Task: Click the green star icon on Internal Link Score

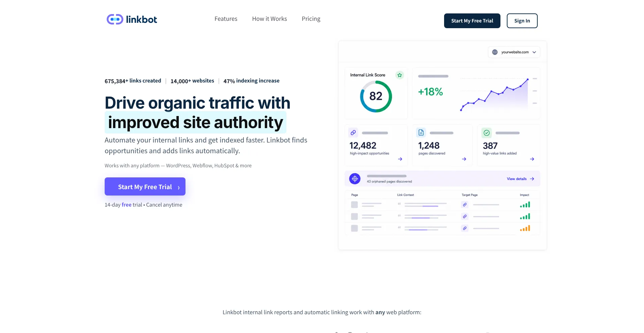Action: pos(399,75)
